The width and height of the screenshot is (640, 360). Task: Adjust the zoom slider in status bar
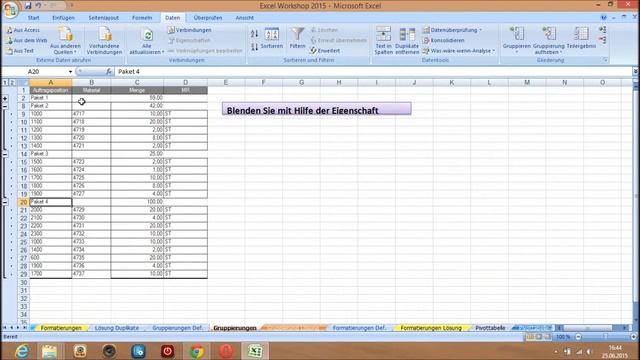point(606,337)
